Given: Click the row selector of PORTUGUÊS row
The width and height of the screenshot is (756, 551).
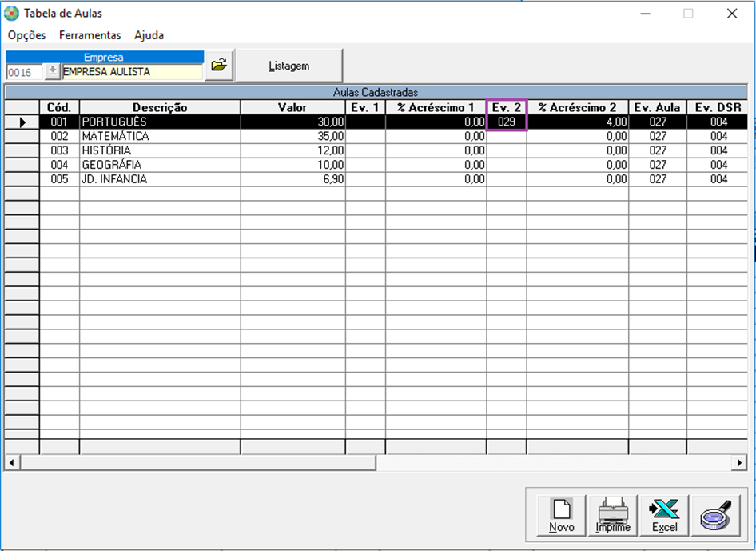Looking at the screenshot, I should point(22,122).
